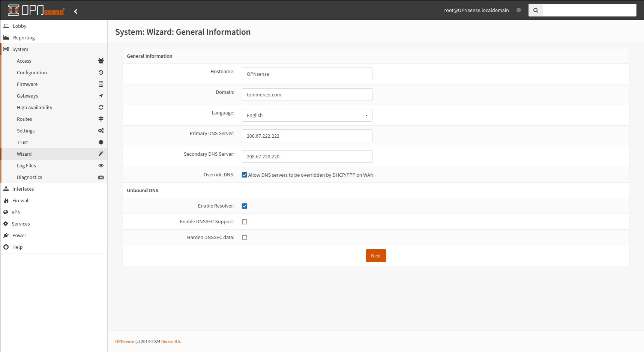Click the High Availability refresh icon
644x352 pixels.
[101, 107]
